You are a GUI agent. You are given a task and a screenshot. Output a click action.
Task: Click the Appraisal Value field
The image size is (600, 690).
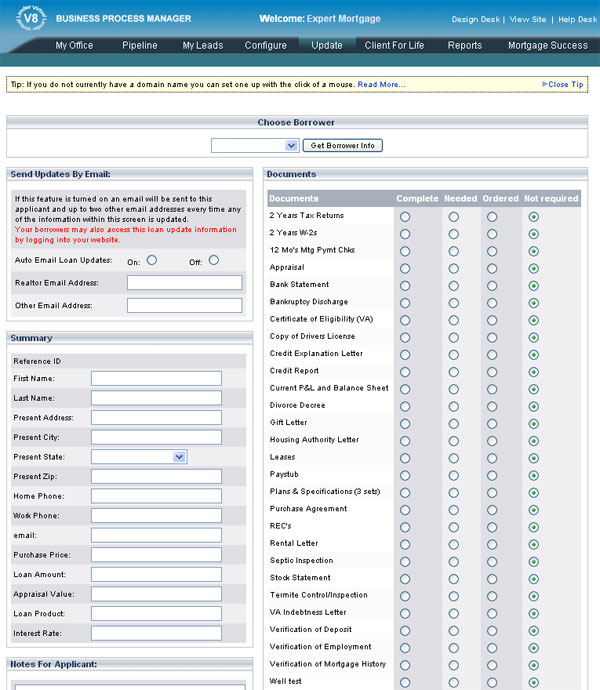click(156, 594)
